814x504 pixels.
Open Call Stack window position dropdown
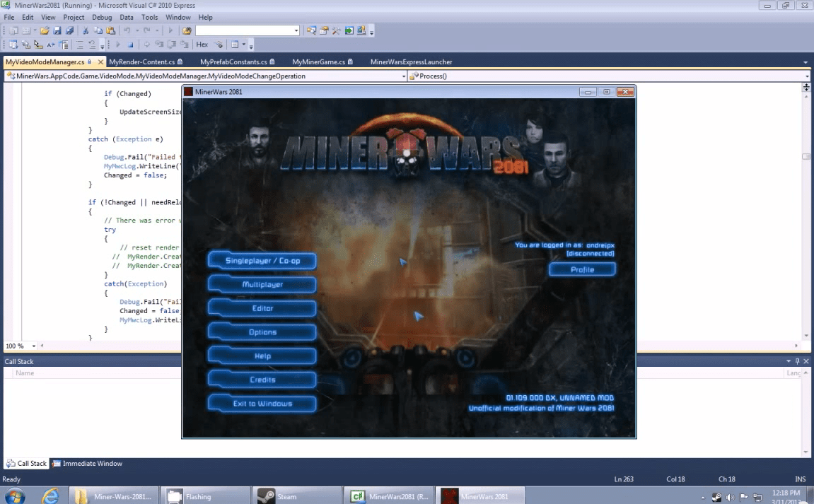pos(789,361)
